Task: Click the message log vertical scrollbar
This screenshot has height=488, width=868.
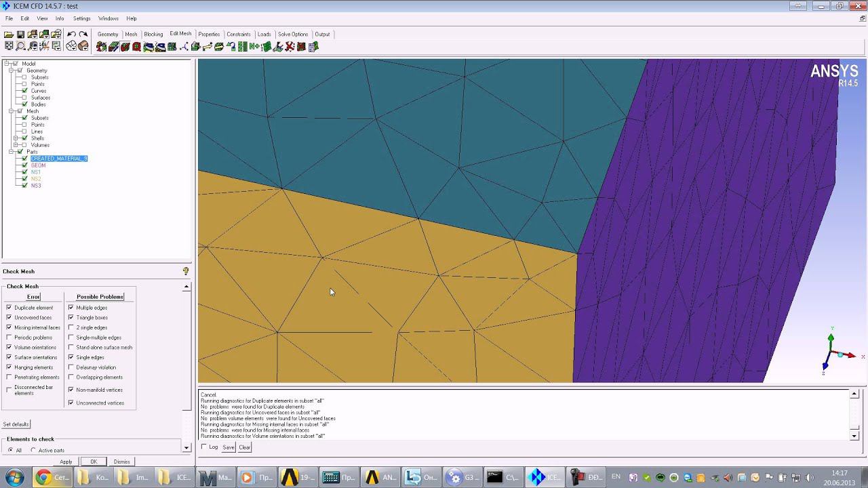Action: [x=854, y=415]
